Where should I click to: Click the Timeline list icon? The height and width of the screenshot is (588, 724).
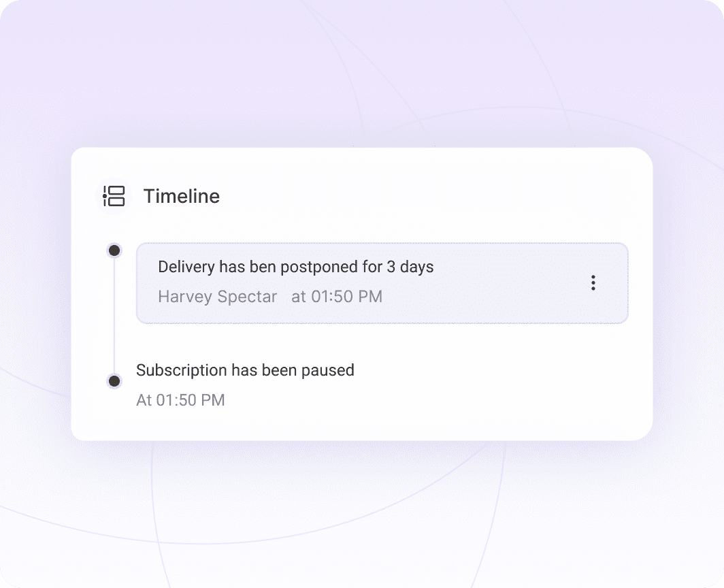point(114,196)
